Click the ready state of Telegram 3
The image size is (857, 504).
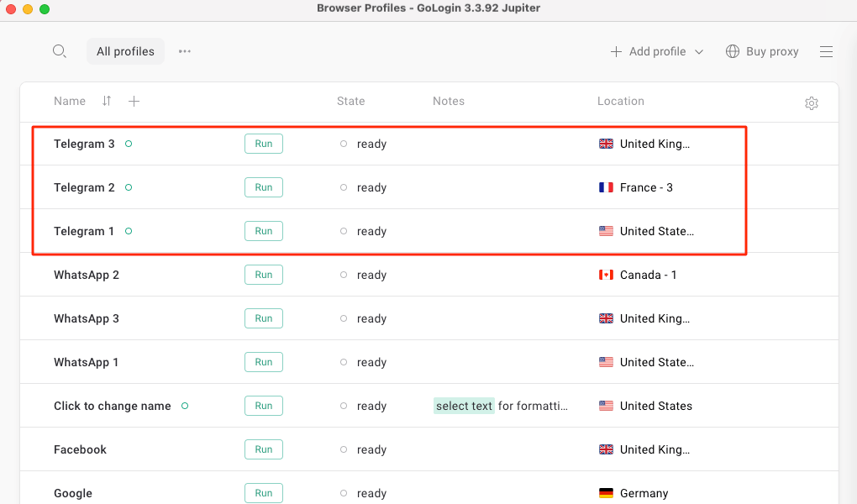point(371,144)
